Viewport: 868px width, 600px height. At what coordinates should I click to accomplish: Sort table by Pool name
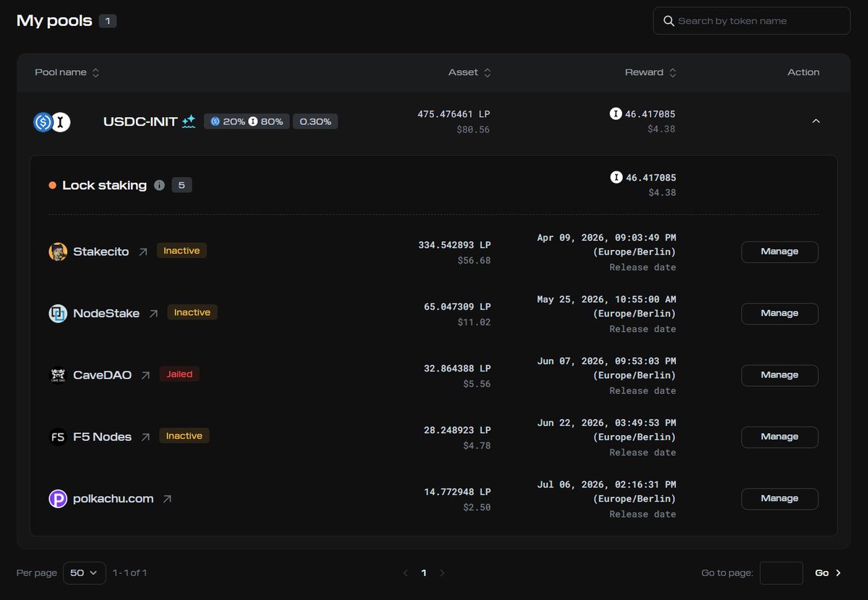point(67,72)
